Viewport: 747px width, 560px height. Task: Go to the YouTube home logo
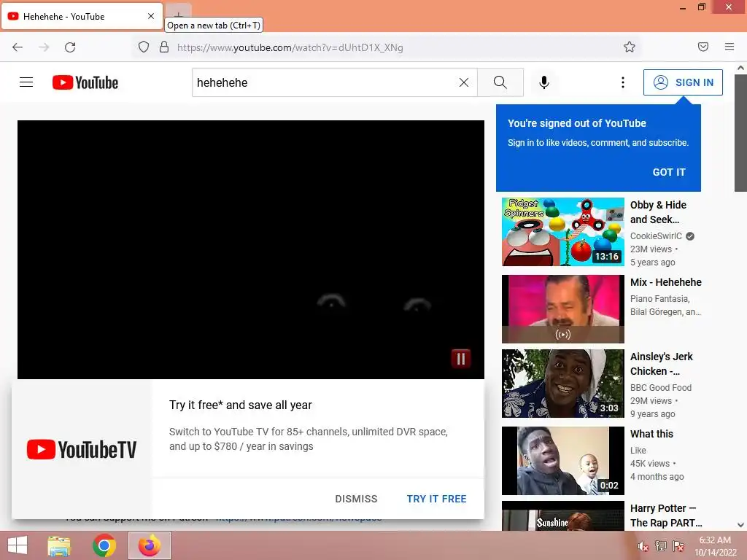85,82
